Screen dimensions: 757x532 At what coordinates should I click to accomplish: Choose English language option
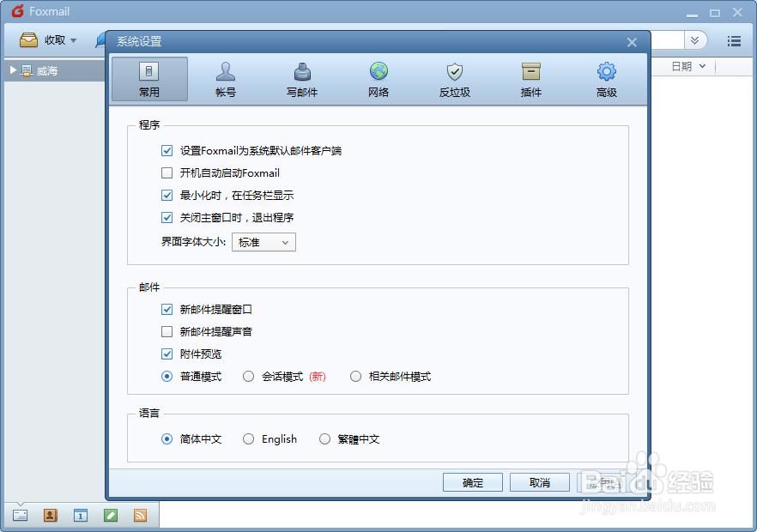pos(248,438)
